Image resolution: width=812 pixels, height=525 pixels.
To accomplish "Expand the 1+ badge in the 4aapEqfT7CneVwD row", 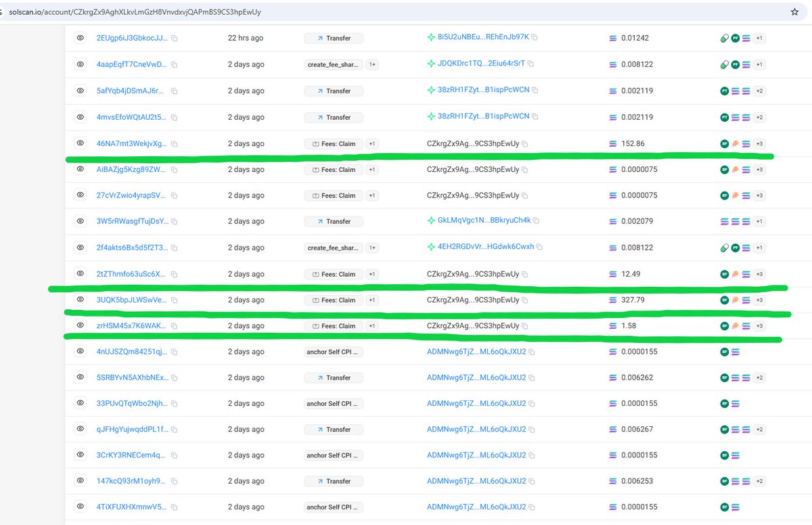I will click(373, 65).
